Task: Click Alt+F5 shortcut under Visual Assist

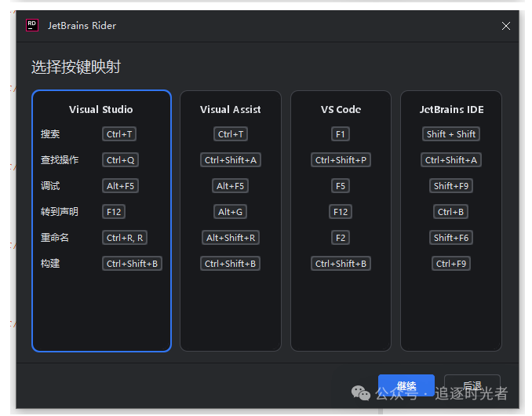Action: click(231, 186)
